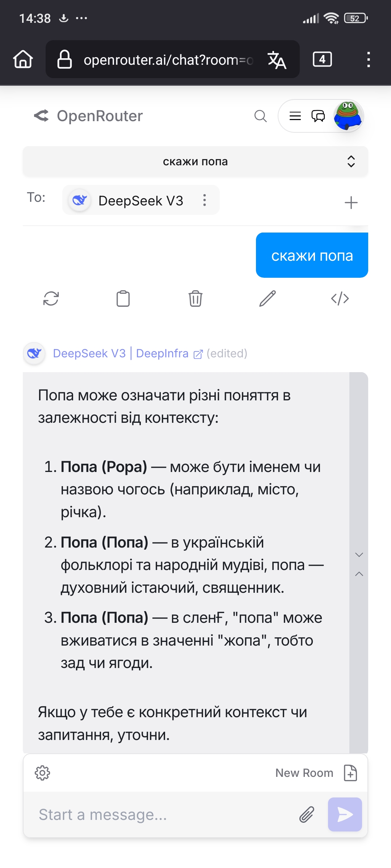Edit message with the pencil icon

[x=268, y=299]
